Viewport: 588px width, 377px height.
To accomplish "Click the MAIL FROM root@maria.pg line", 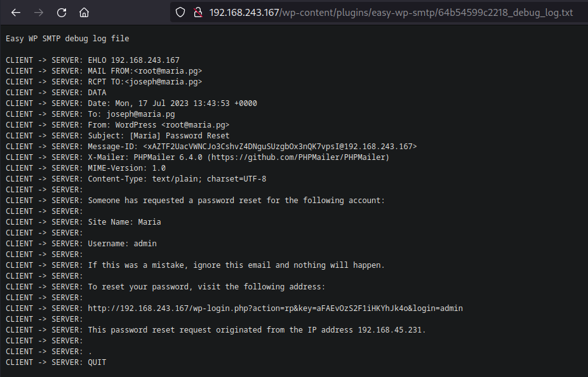I will tap(104, 71).
